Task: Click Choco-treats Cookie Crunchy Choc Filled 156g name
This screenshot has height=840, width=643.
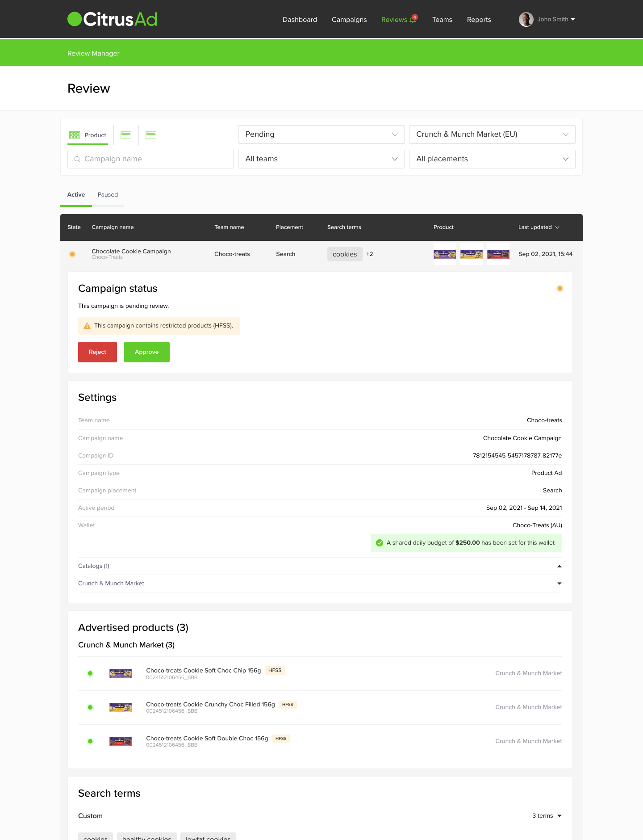Action: click(x=210, y=705)
